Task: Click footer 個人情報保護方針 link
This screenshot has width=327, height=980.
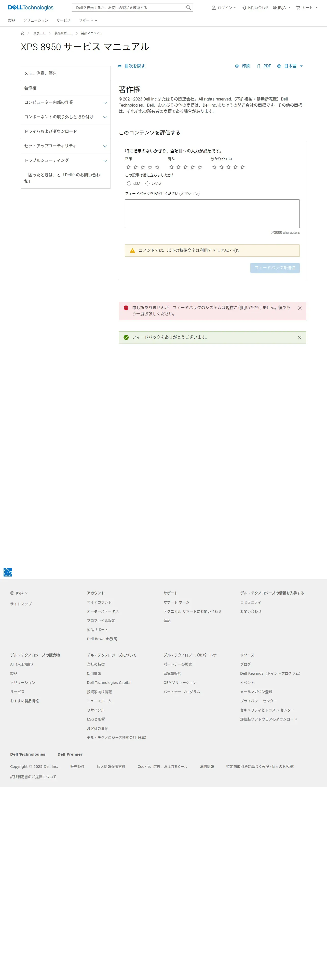Action: click(x=111, y=767)
